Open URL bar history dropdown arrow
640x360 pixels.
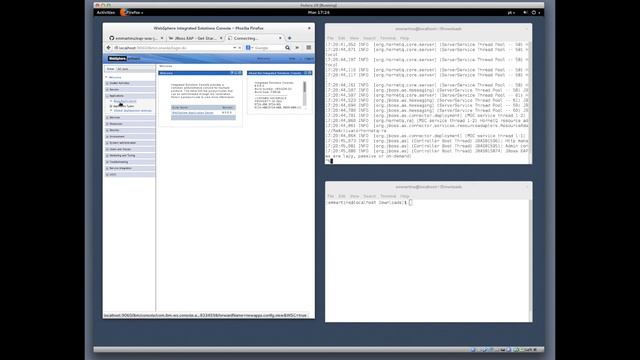(x=234, y=48)
